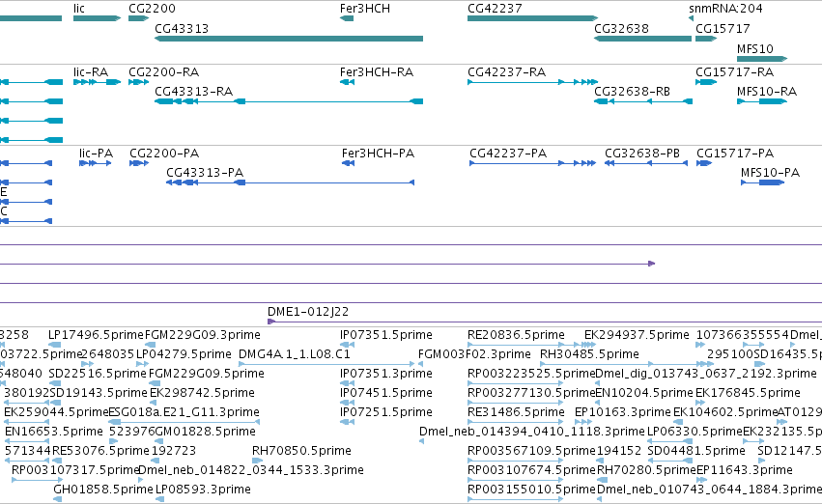The height and width of the screenshot is (504, 822).
Task: Click the RH70280.5prime EST label
Action: point(646,470)
